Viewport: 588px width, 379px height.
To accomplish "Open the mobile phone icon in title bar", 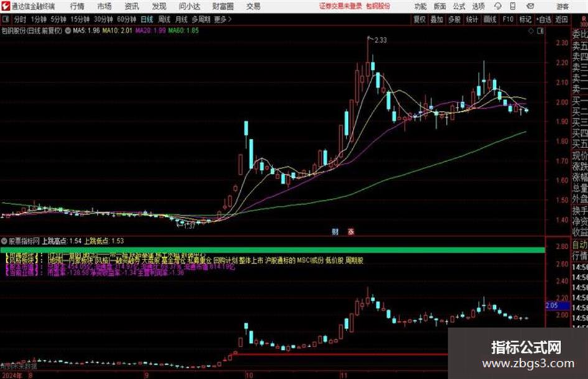I will pos(513,6).
